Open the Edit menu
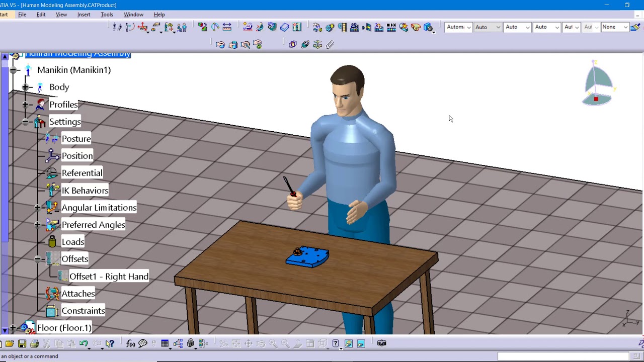Screen dimensions: 644x362 (x=41, y=15)
